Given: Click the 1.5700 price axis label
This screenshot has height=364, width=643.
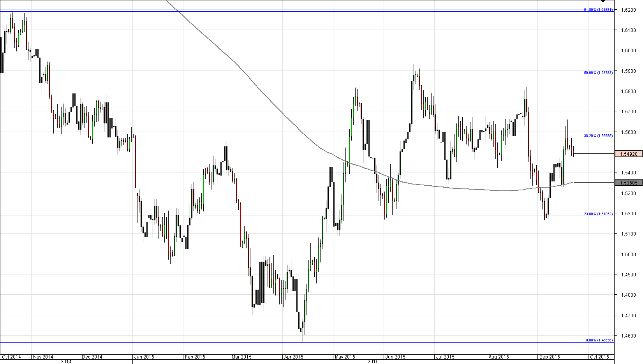Looking at the screenshot, I should tap(628, 111).
